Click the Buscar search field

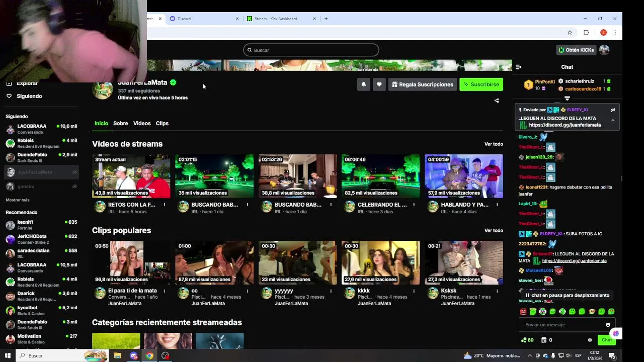point(311,50)
